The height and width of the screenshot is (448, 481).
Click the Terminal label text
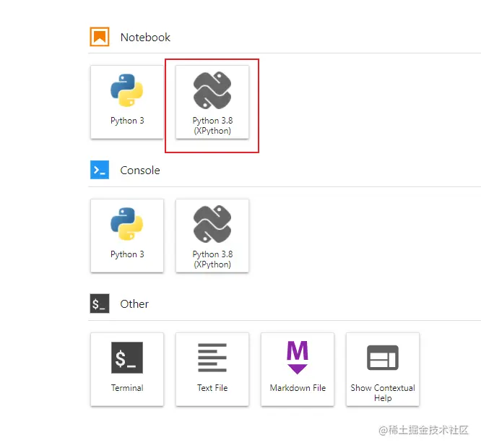tap(127, 388)
